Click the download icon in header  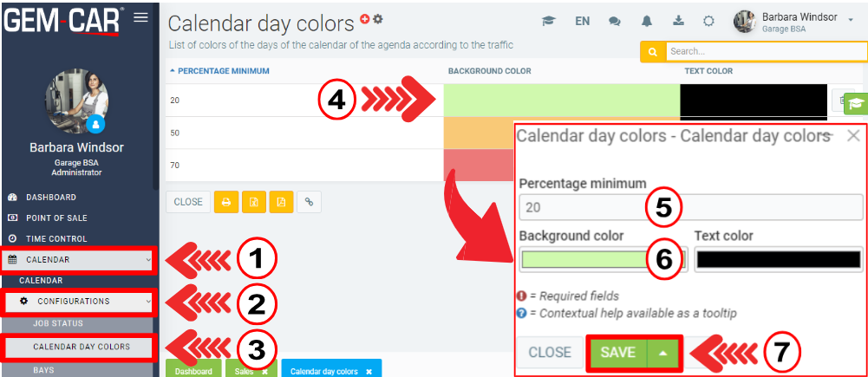click(678, 22)
